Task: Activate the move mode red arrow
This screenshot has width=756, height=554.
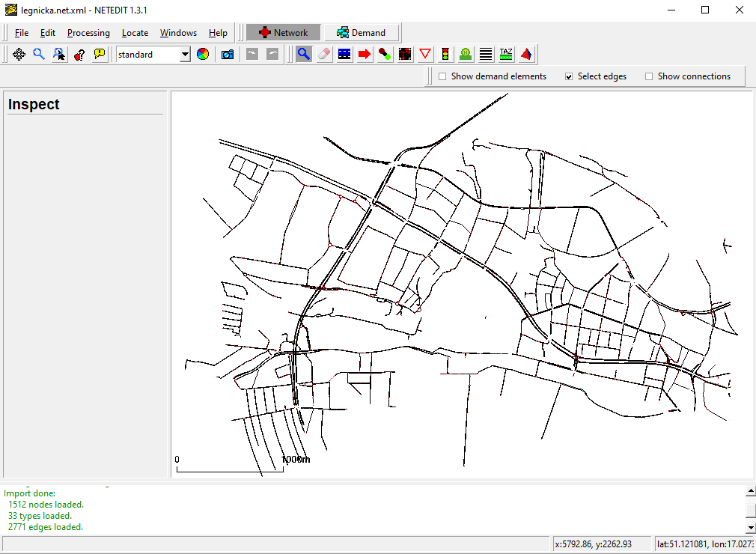Action: pos(365,54)
